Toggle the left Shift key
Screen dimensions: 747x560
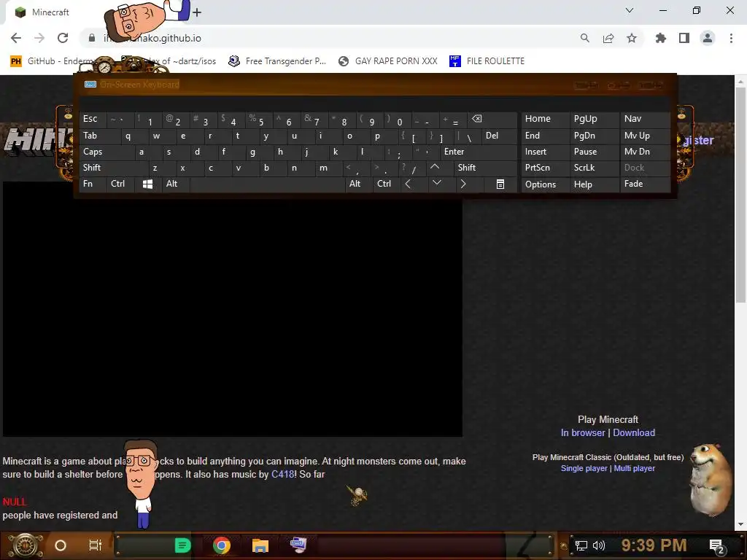point(113,167)
